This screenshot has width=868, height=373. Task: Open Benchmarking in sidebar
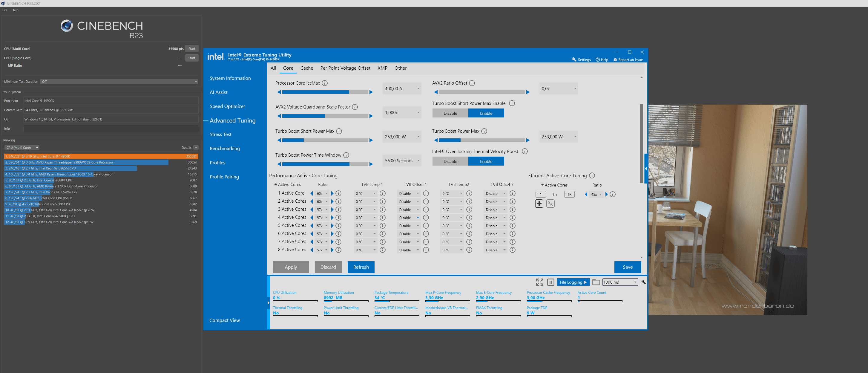[x=224, y=148]
